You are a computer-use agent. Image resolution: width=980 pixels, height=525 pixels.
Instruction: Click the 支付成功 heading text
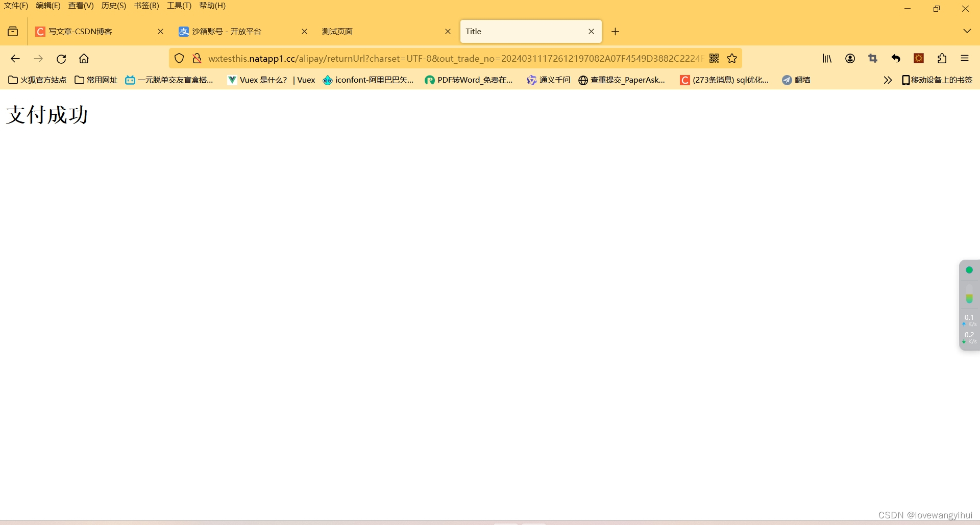pos(47,115)
